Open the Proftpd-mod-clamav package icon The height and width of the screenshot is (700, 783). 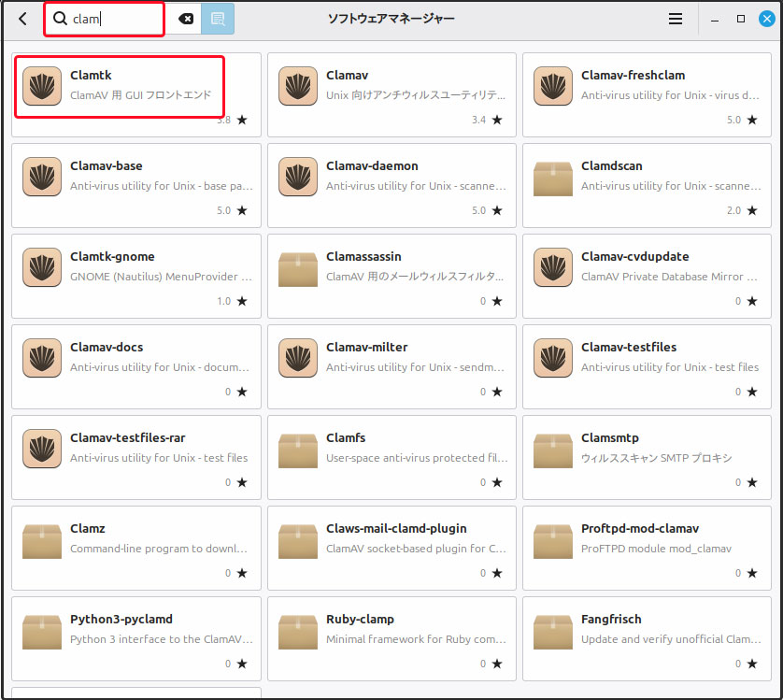coord(553,540)
